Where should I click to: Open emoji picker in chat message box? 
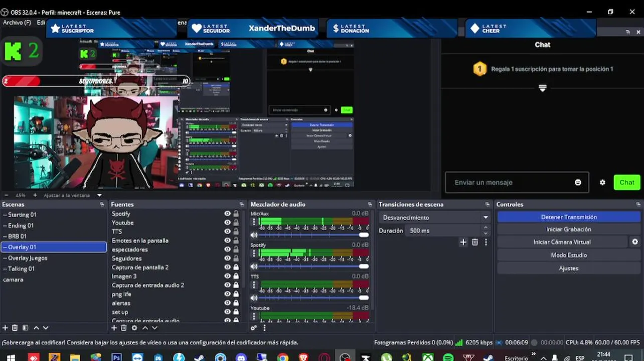[x=578, y=183]
